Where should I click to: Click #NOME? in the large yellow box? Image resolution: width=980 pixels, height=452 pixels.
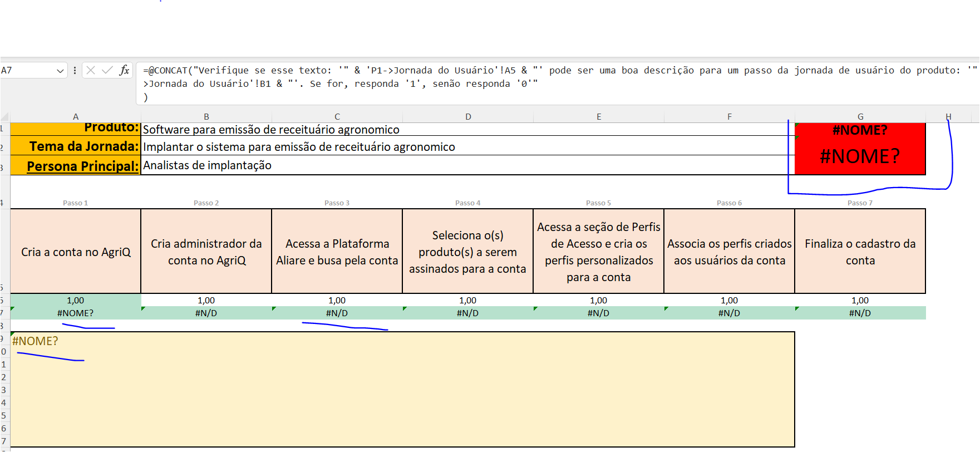35,341
